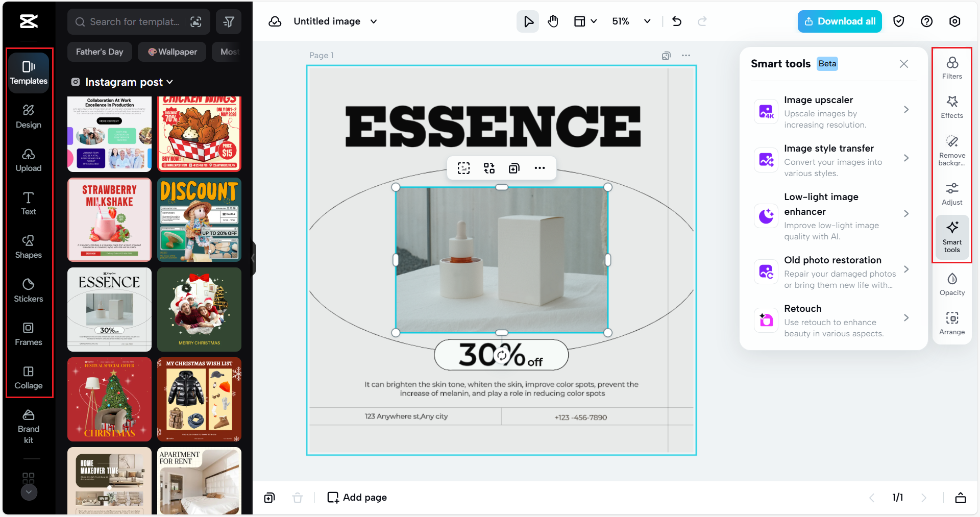Screen dimensions: 980x517
Task: Open the Templates sidebar panel
Action: (29, 72)
